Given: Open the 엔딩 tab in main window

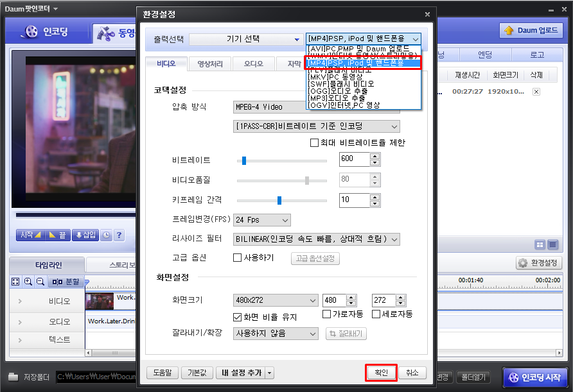Looking at the screenshot, I should [485, 55].
